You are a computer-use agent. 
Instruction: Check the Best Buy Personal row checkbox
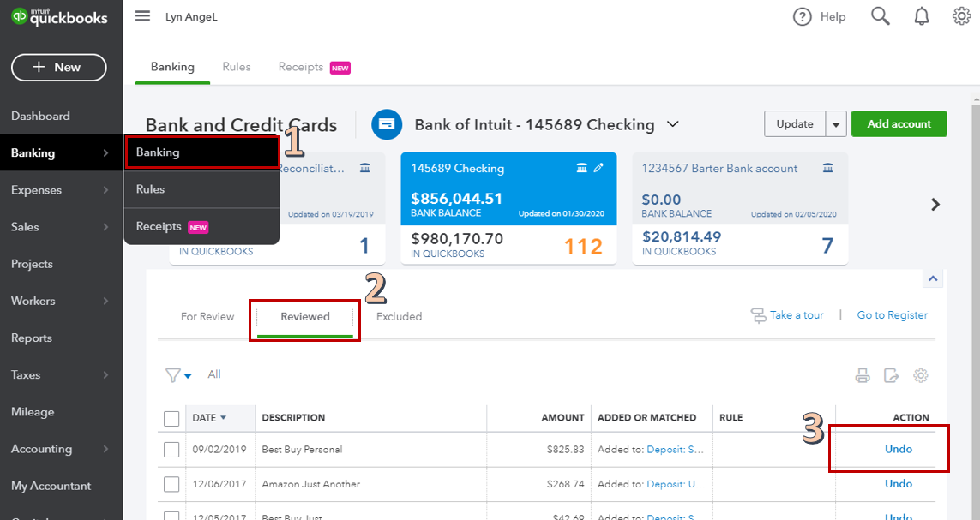[171, 450]
